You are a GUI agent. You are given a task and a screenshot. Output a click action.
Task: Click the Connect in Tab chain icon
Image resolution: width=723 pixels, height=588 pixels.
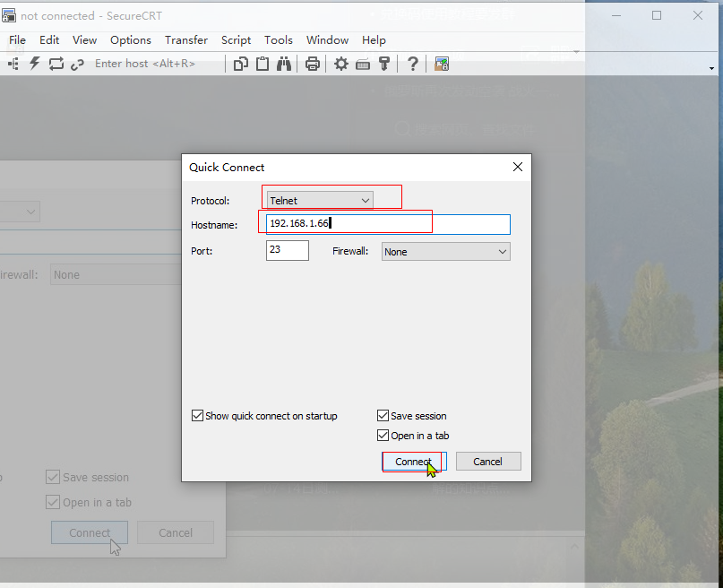pyautogui.click(x=77, y=65)
